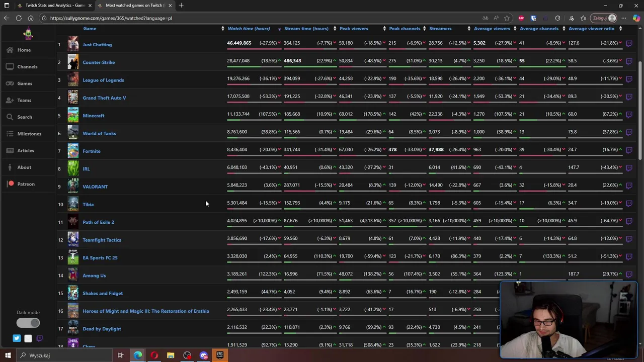Open the Twitch channel icon for Just Chatting row
Image resolution: width=644 pixels, height=362 pixels.
pyautogui.click(x=629, y=43)
